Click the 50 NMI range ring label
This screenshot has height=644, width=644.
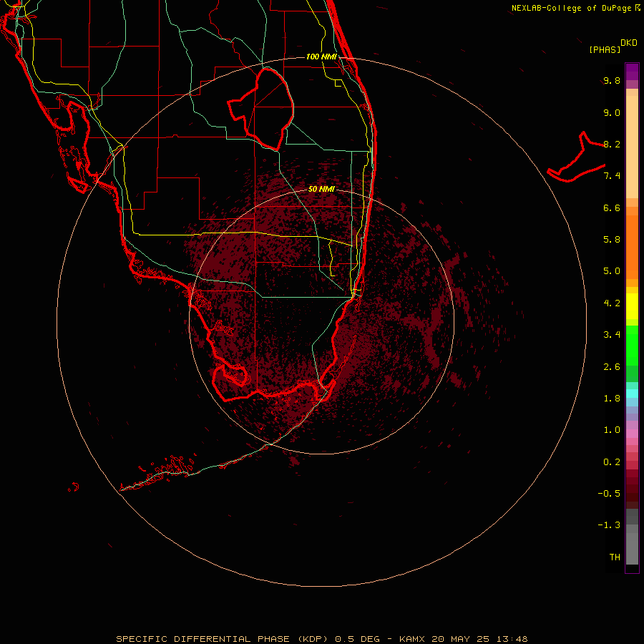point(321,189)
